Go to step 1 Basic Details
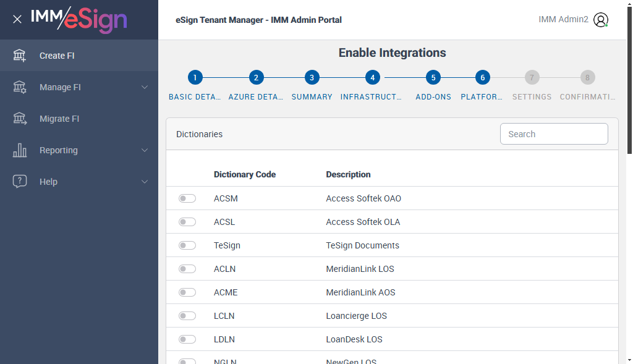 pyautogui.click(x=195, y=78)
